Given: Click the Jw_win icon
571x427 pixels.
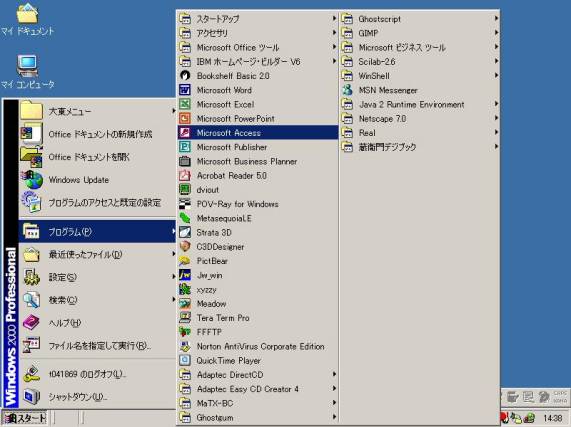Looking at the screenshot, I should (185, 275).
